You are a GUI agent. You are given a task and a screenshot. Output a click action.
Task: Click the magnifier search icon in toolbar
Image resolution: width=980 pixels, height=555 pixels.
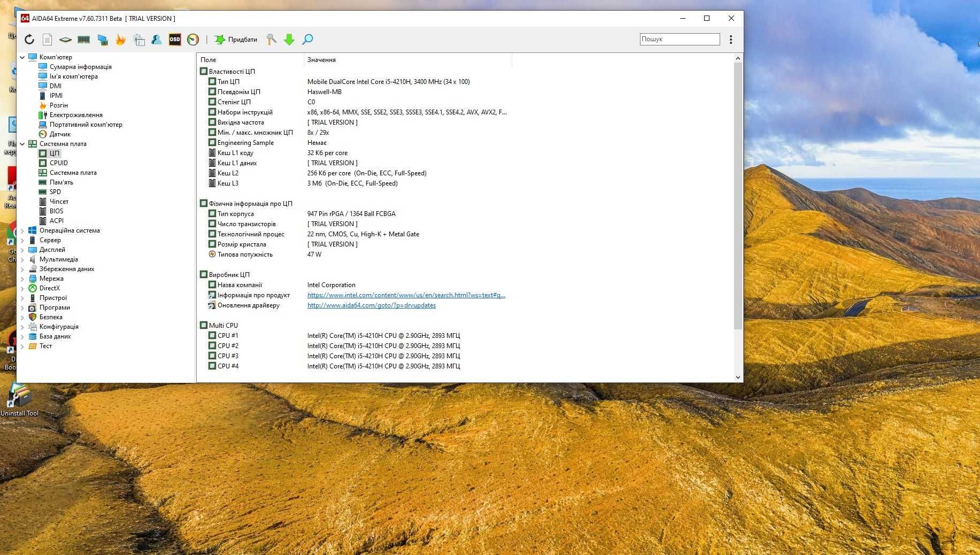tap(307, 39)
